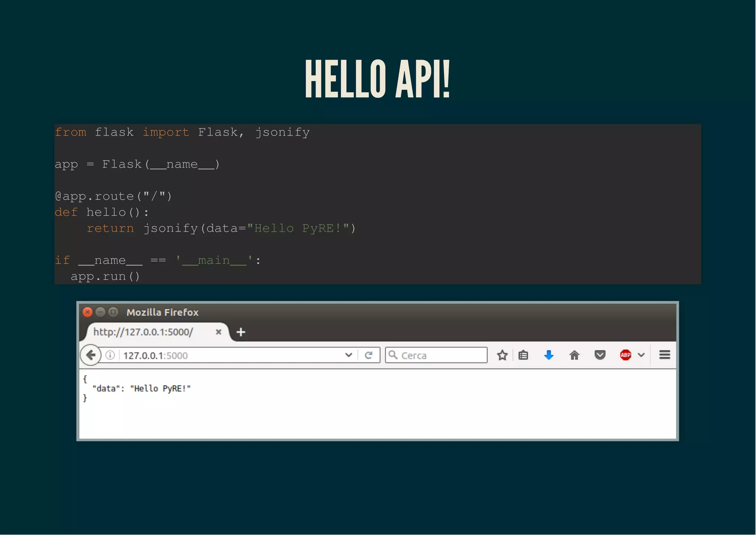
Task: Open the Pocket icon
Action: (600, 355)
